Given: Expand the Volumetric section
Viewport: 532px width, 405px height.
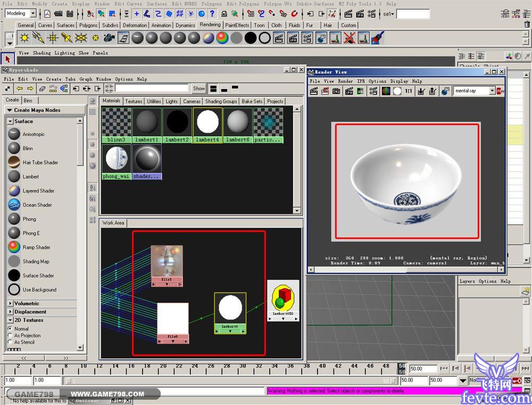Looking at the screenshot, I should tap(10, 303).
